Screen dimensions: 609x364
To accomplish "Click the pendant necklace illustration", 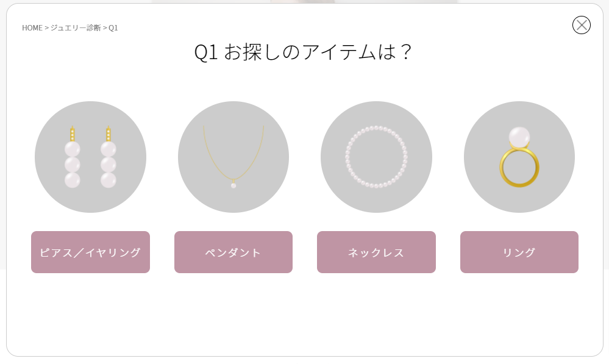I will [x=233, y=157].
